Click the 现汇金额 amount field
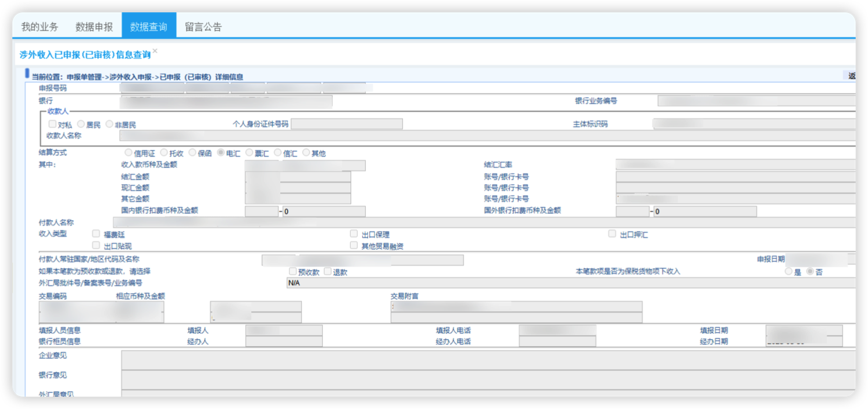 point(298,188)
